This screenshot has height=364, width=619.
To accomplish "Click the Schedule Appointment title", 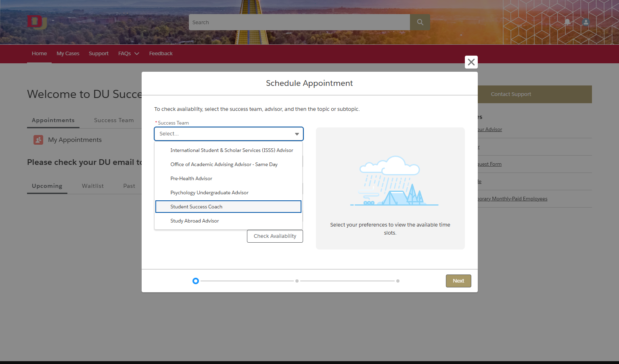I will pos(309,83).
